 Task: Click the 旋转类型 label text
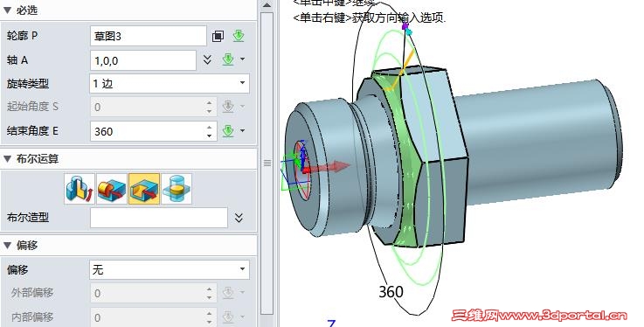click(28, 84)
